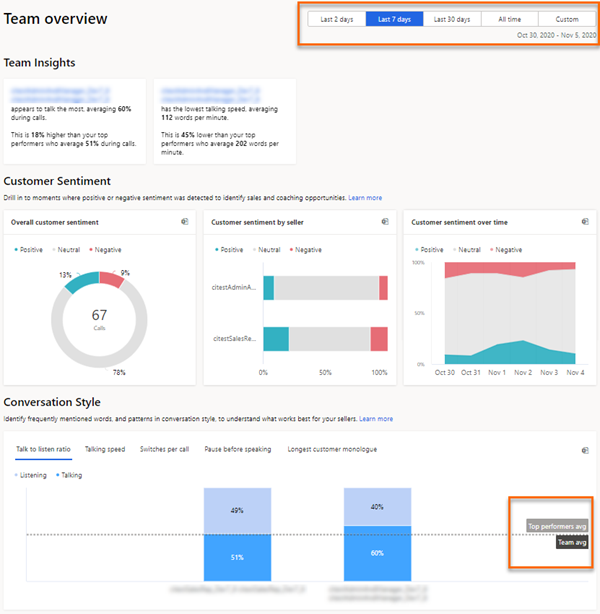Switch to Last 30 days range
Screen dimensions: 600x614
(x=452, y=19)
